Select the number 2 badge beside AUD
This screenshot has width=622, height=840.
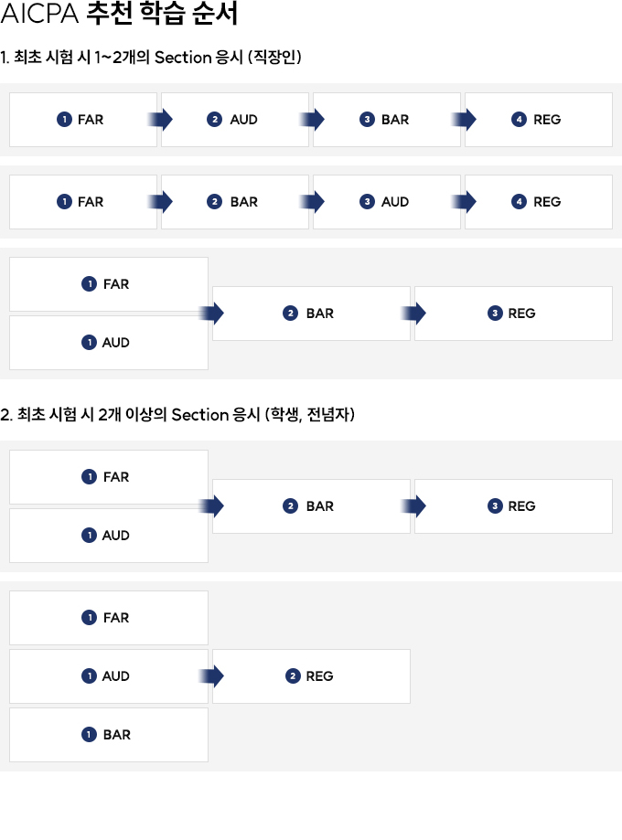tap(214, 120)
